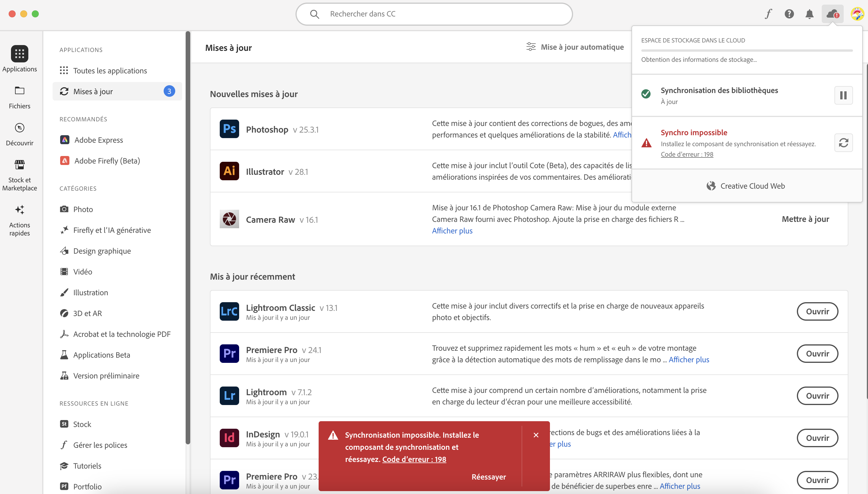The width and height of the screenshot is (868, 494).
Task: Click Mettre à jour for Camera Raw
Action: 805,219
